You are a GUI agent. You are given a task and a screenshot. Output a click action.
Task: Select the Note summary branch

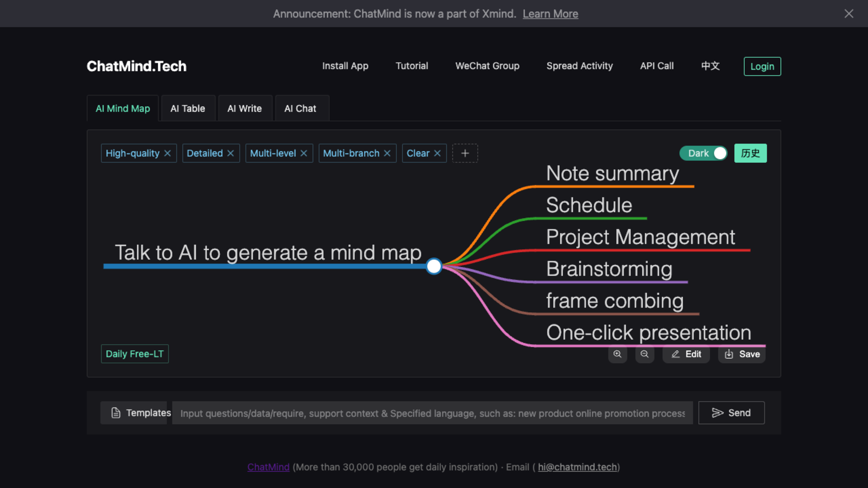tap(612, 174)
